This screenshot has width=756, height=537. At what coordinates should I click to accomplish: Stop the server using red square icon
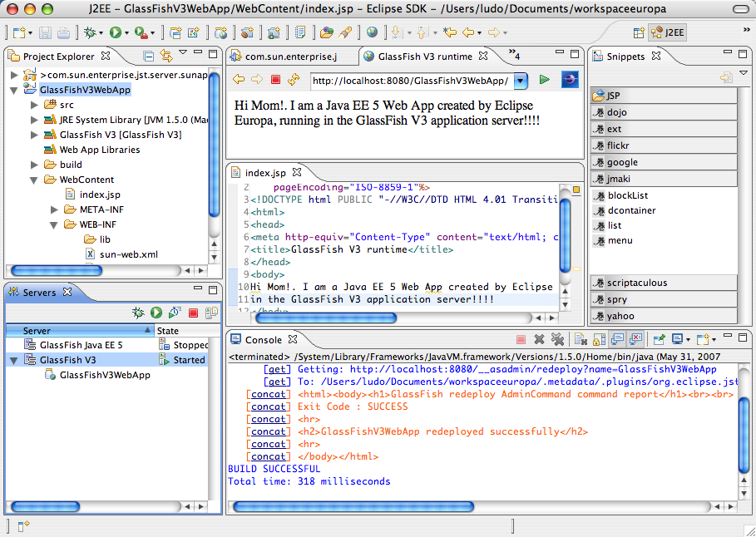pyautogui.click(x=193, y=313)
